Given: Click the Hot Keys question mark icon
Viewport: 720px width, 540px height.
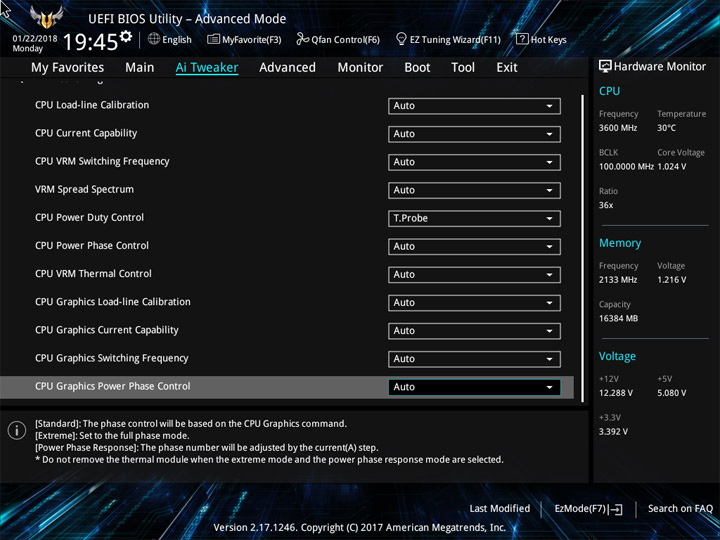Looking at the screenshot, I should pos(522,39).
